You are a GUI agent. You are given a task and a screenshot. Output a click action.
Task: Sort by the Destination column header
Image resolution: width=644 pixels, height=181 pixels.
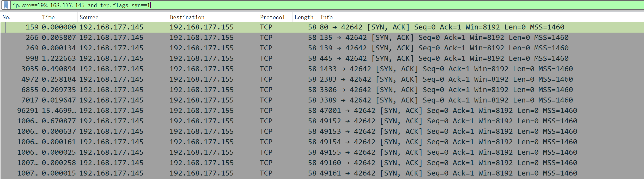(x=213, y=17)
